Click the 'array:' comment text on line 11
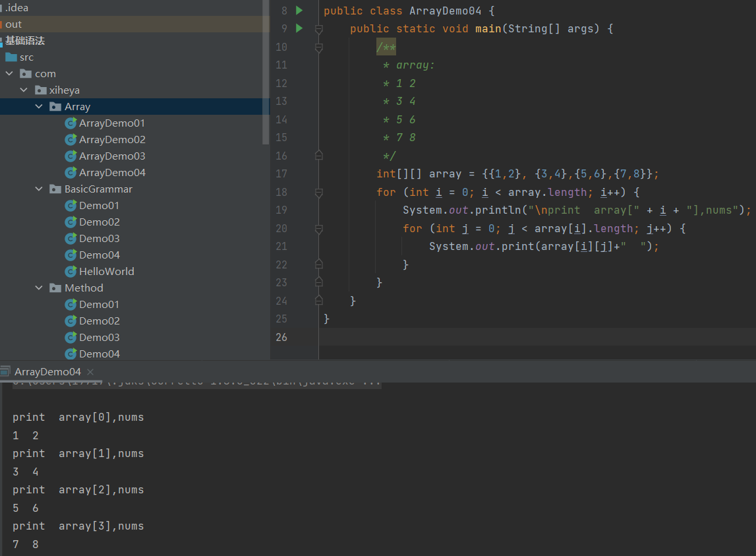Image resolution: width=756 pixels, height=556 pixels. click(x=415, y=65)
